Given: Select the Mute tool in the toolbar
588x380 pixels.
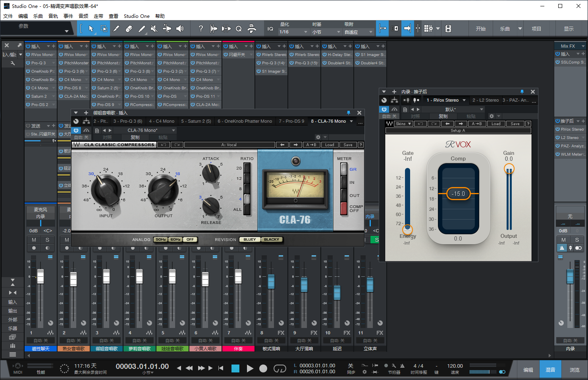Looking at the screenshot, I should tap(154, 28).
